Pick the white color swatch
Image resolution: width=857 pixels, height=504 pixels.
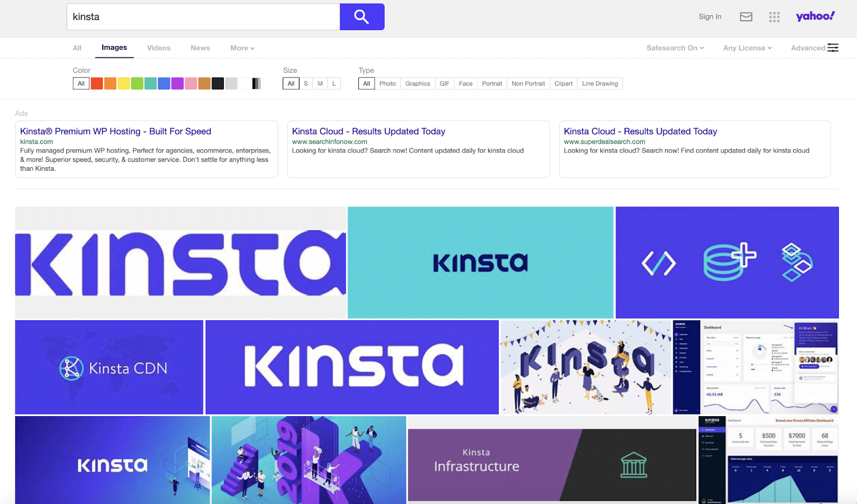(244, 84)
